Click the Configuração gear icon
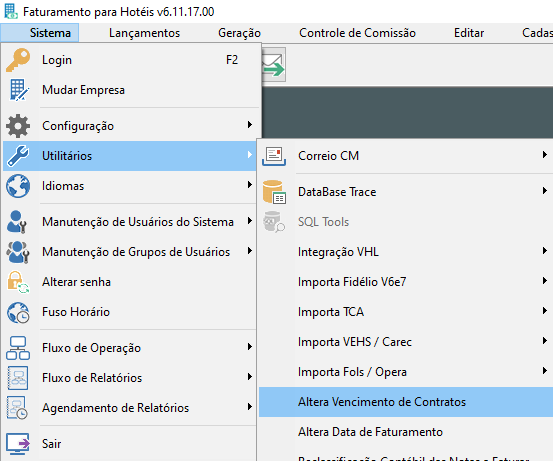Image resolution: width=553 pixels, height=461 pixels. click(x=18, y=126)
